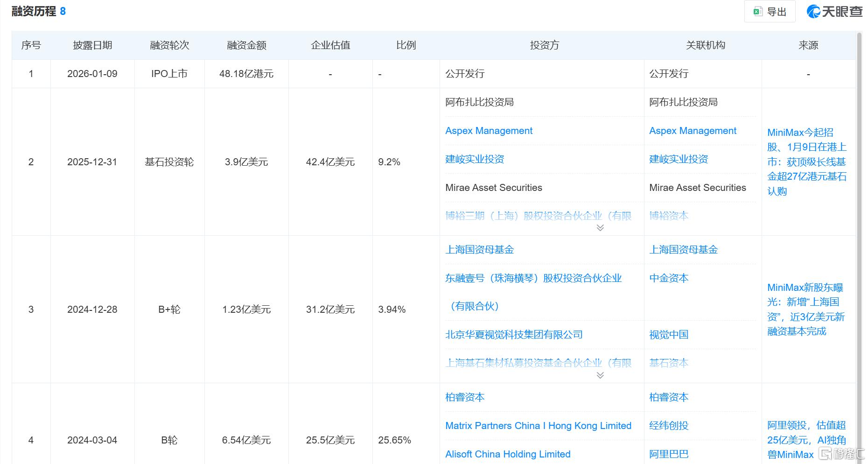Open the Aspex Management investor link
The image size is (868, 464).
pos(489,131)
